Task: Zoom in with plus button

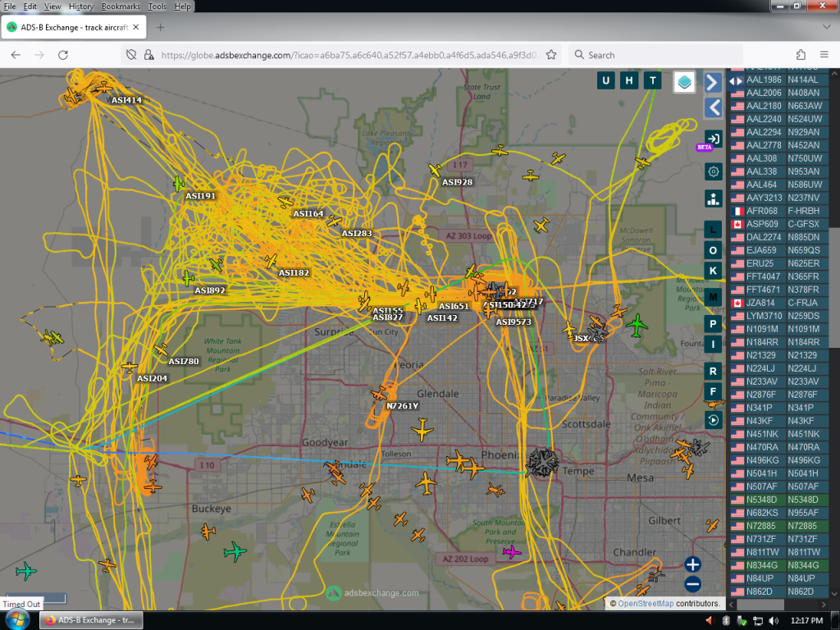Action: [692, 564]
